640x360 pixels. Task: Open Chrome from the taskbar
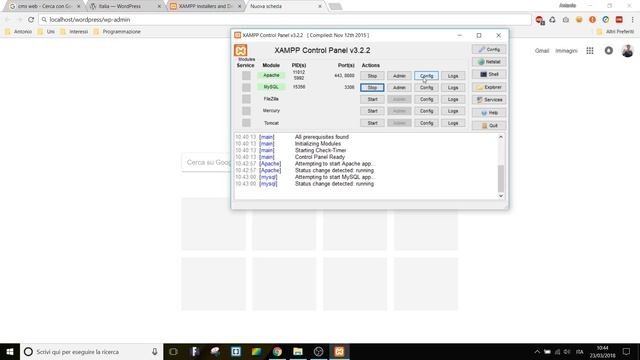[277, 351]
